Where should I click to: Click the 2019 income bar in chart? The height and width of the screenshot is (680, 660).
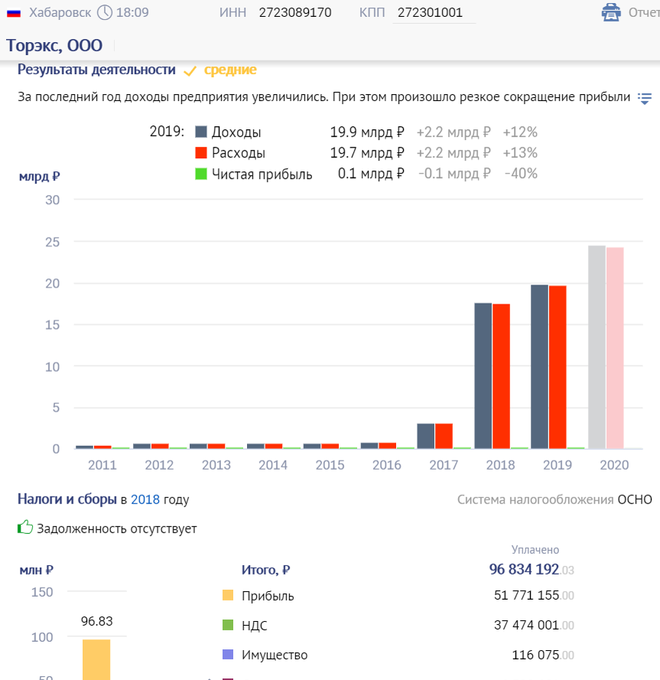[539, 366]
